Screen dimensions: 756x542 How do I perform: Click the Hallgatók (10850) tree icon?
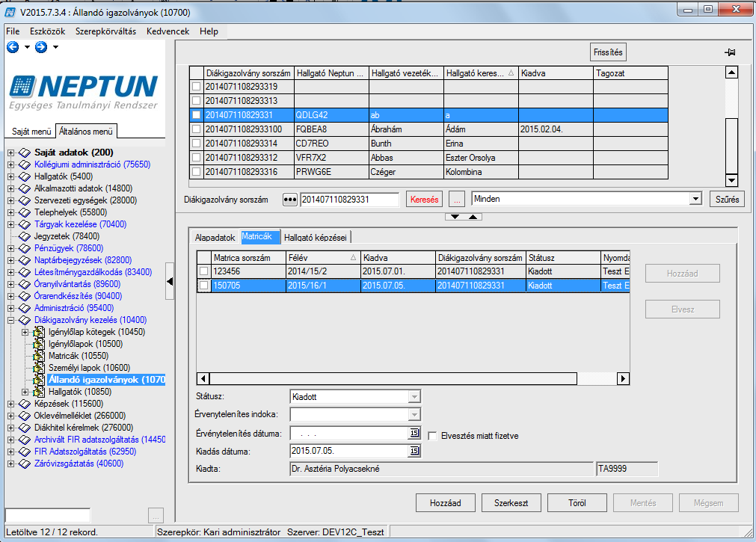pyautogui.click(x=39, y=392)
